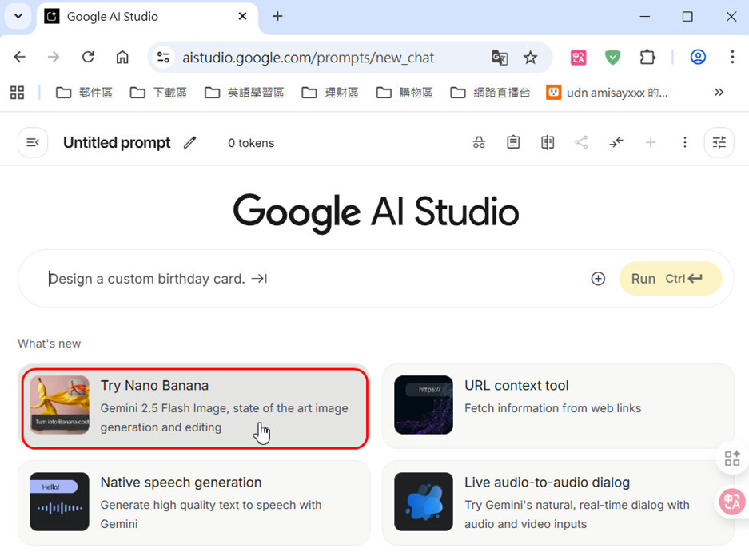This screenshot has height=560, width=749.
Task: Show more bookmarks with the double chevron
Action: coord(719,92)
